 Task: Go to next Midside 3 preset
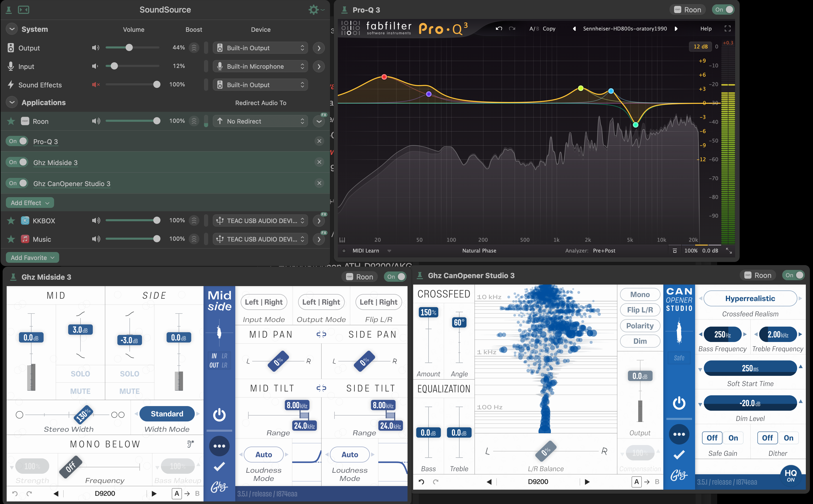154,493
